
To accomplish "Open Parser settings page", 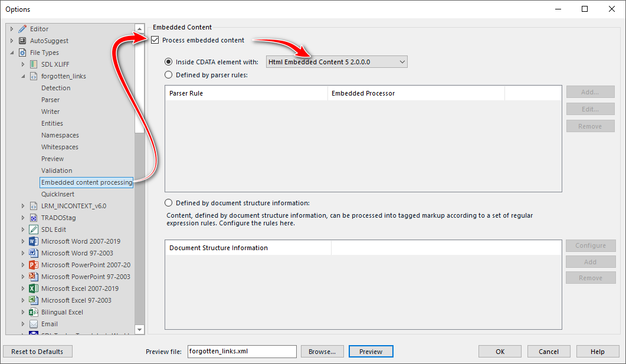I will point(50,100).
